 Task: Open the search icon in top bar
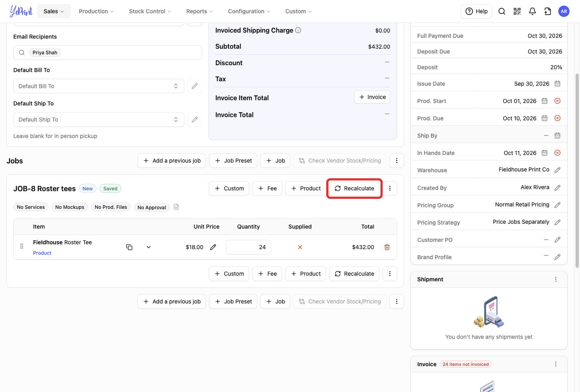[502, 11]
